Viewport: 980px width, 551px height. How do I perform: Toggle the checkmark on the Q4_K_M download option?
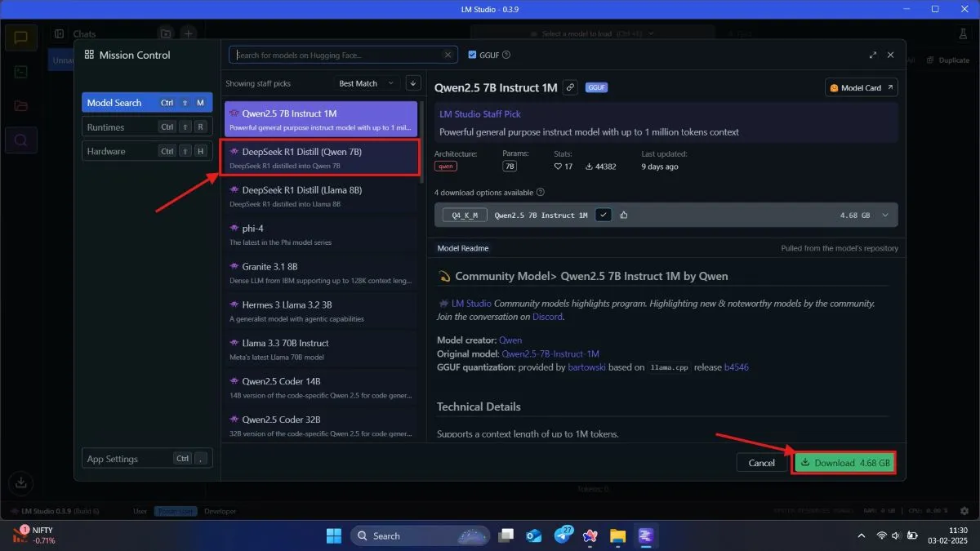point(604,215)
